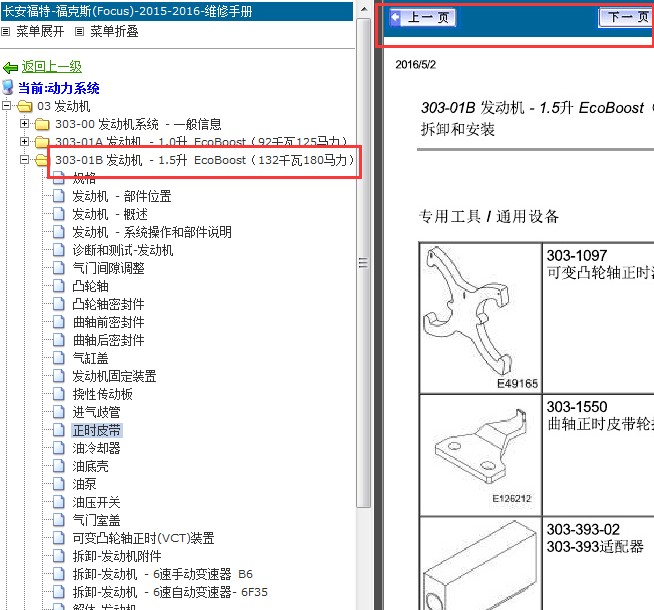Open the 气门室盖 page
Viewport: 654px width, 610px height.
pyautogui.click(x=96, y=520)
